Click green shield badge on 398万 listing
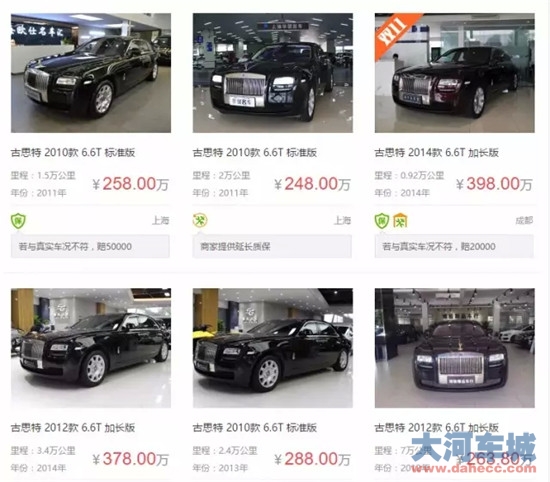The height and width of the screenshot is (482, 550). point(382,221)
